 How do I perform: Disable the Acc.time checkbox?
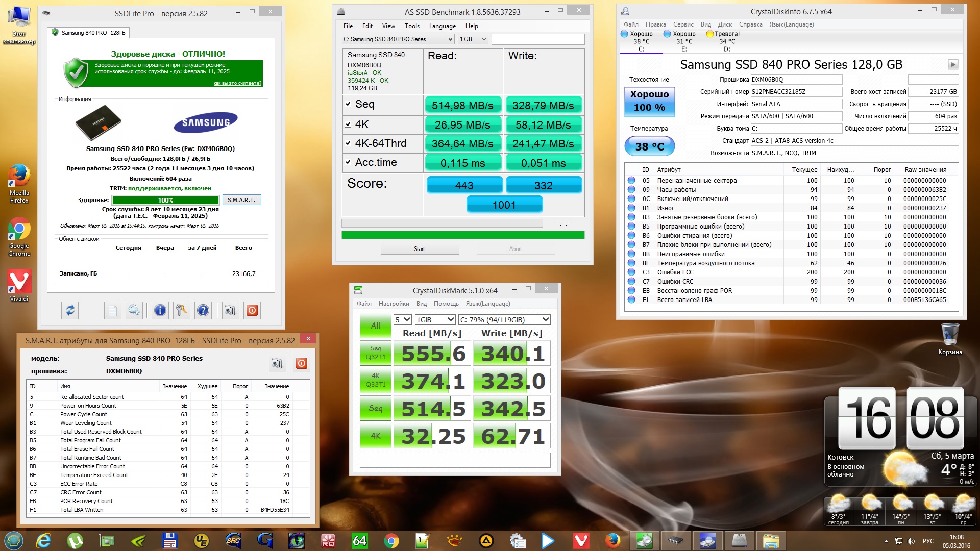pos(348,162)
